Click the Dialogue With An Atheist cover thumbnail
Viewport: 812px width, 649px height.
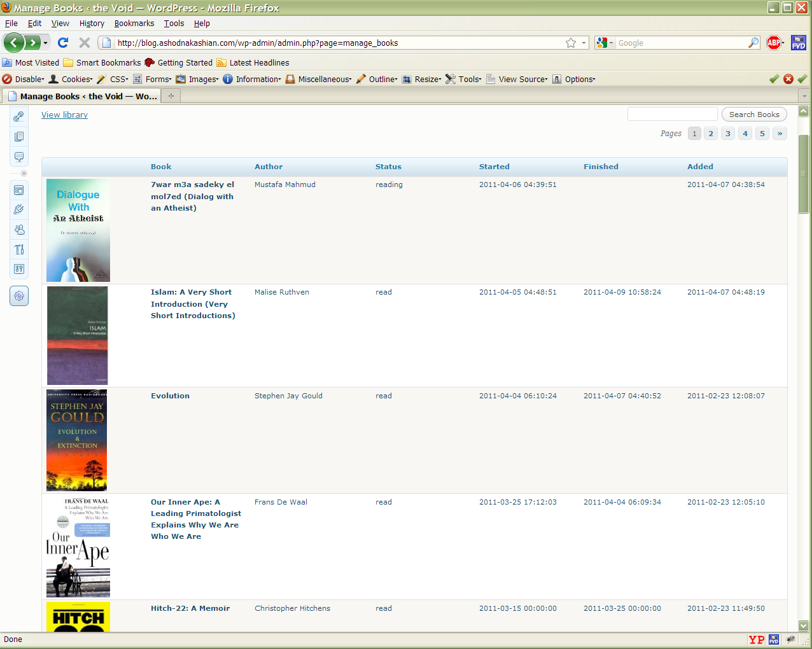point(78,230)
